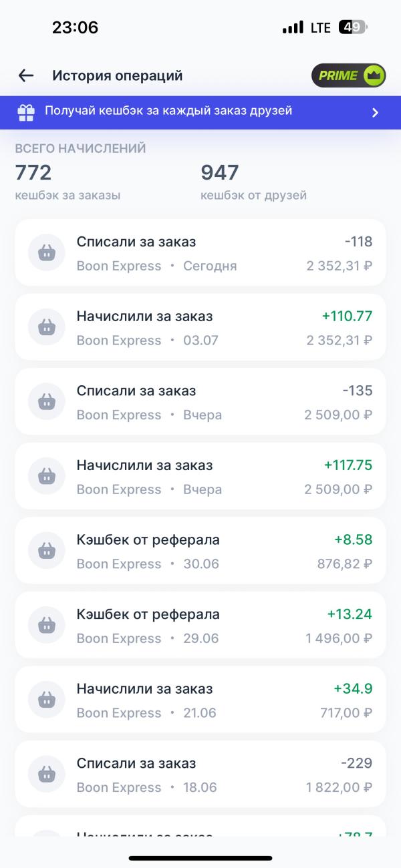Open today's 'Списали за заказ' operation
The width and height of the screenshot is (401, 868).
tap(200, 252)
